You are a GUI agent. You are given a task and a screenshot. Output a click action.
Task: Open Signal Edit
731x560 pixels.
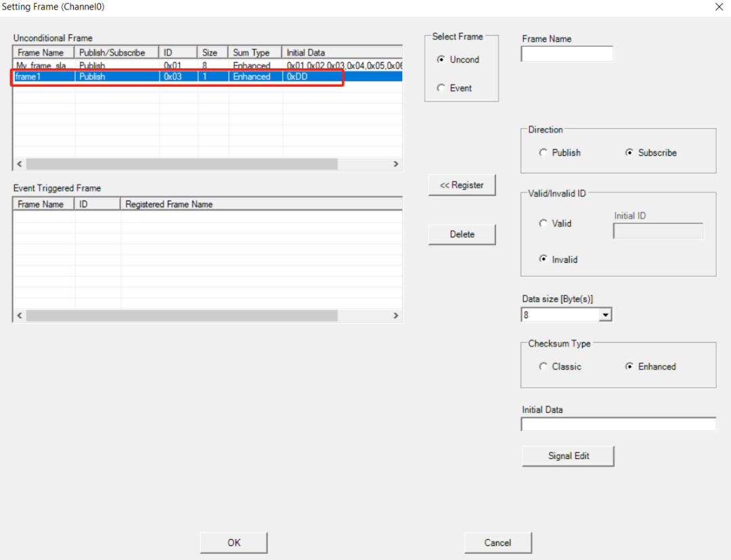tap(568, 456)
